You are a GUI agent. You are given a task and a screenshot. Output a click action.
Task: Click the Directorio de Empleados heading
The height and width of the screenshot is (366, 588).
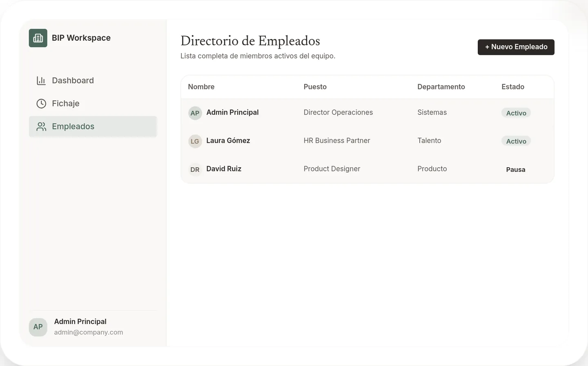tap(250, 41)
